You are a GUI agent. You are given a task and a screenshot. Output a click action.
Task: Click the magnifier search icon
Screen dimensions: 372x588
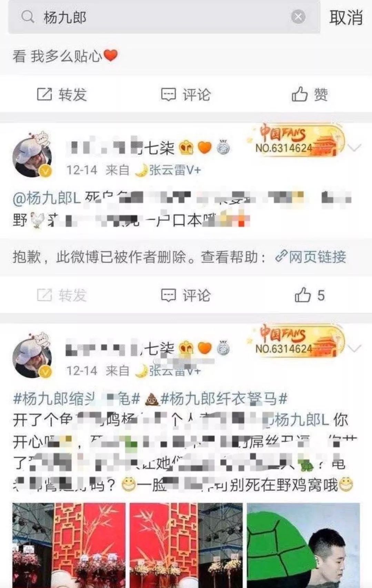point(28,17)
